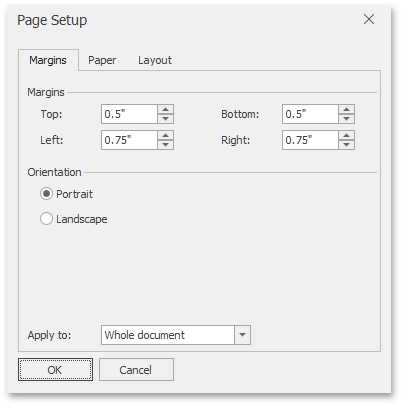The height and width of the screenshot is (408, 404).
Task: Click the Right margin input field
Action: [x=310, y=140]
